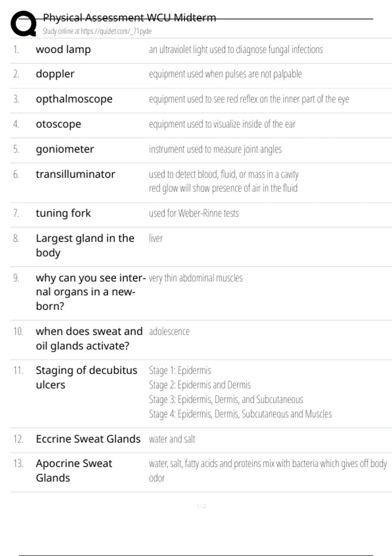392x556 pixels.
Task: Select the term "wood lamp"
Action: point(63,50)
